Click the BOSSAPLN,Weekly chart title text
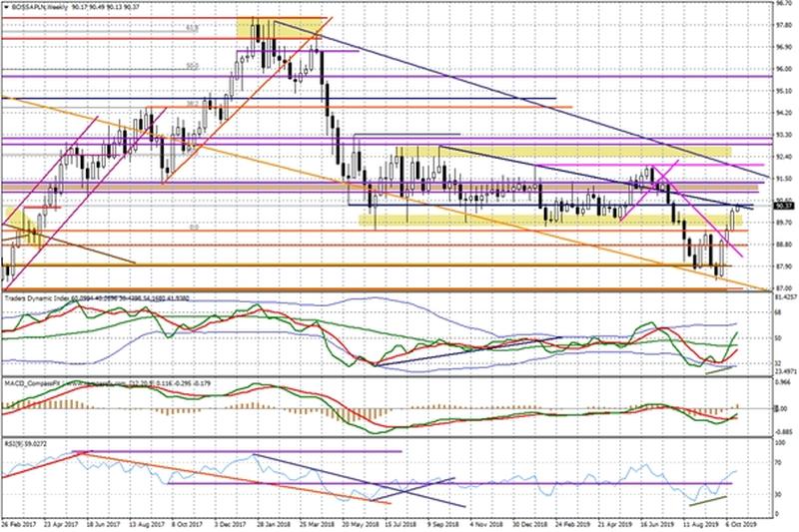Viewport: 799px width, 532px height. [x=45, y=7]
